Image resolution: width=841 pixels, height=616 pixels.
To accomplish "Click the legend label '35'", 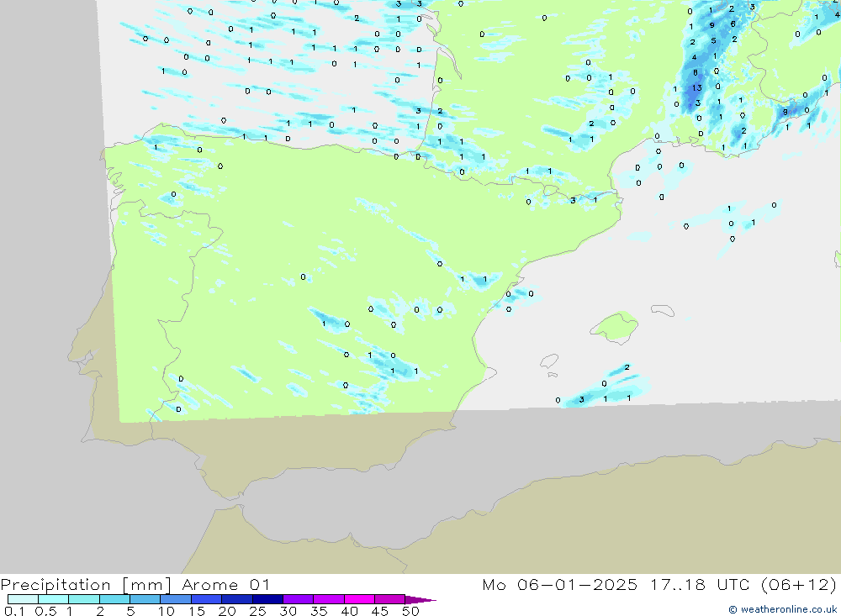I will [319, 611].
